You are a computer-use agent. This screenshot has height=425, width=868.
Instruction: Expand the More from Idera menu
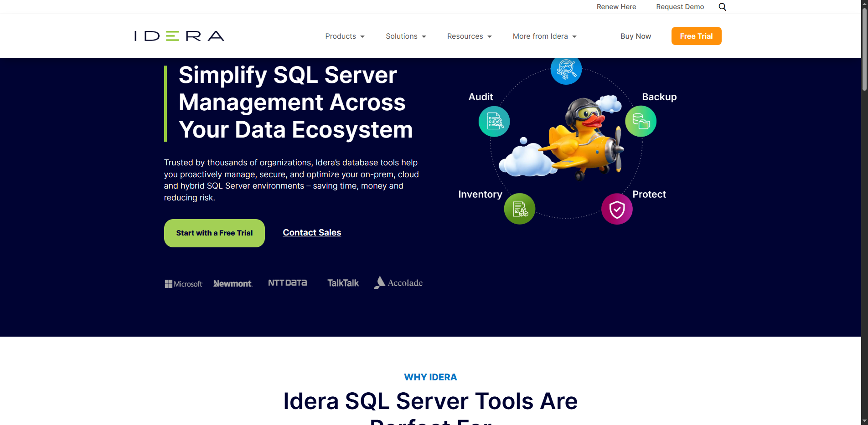coord(544,36)
